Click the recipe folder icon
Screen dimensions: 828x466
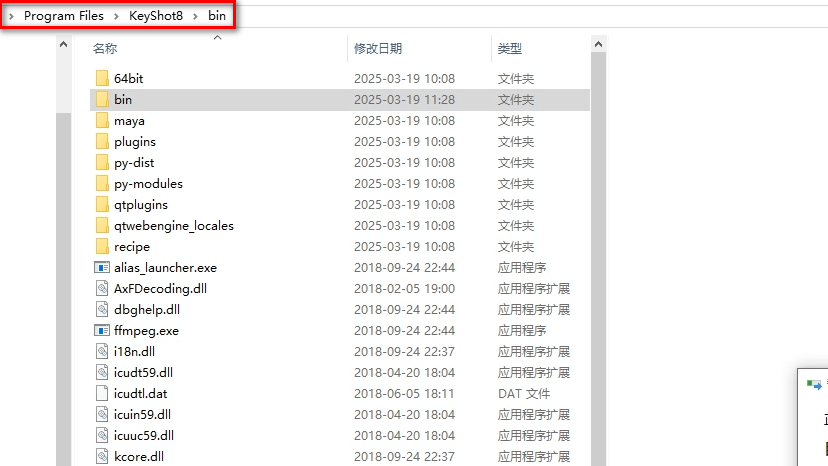(102, 247)
